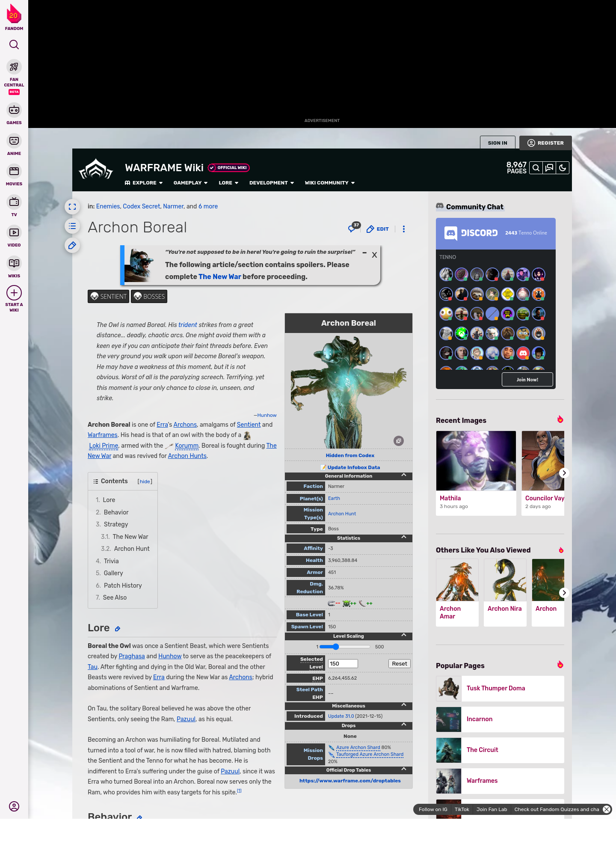
Task: Open the Wiki Community dropdown menu
Action: (x=330, y=183)
